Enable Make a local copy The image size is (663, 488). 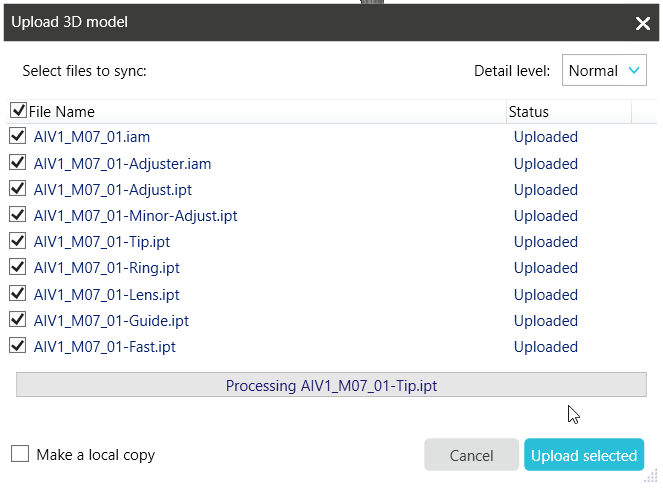coord(20,454)
